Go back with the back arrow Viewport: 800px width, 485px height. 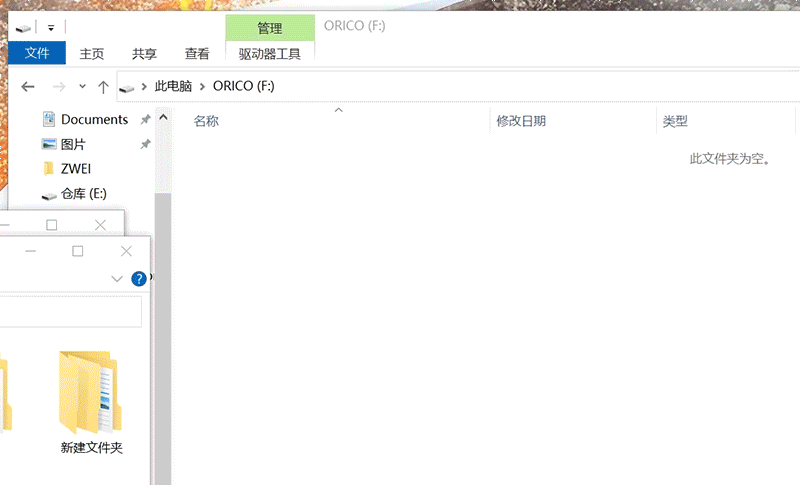click(28, 87)
